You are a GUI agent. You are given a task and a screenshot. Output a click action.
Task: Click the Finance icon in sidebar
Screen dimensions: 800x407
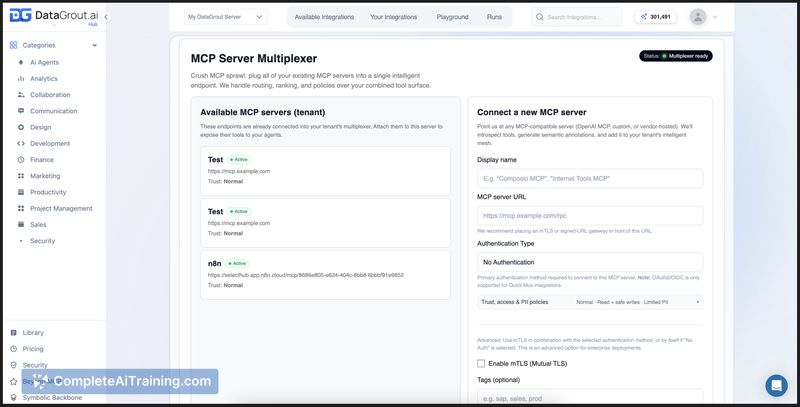[21, 159]
